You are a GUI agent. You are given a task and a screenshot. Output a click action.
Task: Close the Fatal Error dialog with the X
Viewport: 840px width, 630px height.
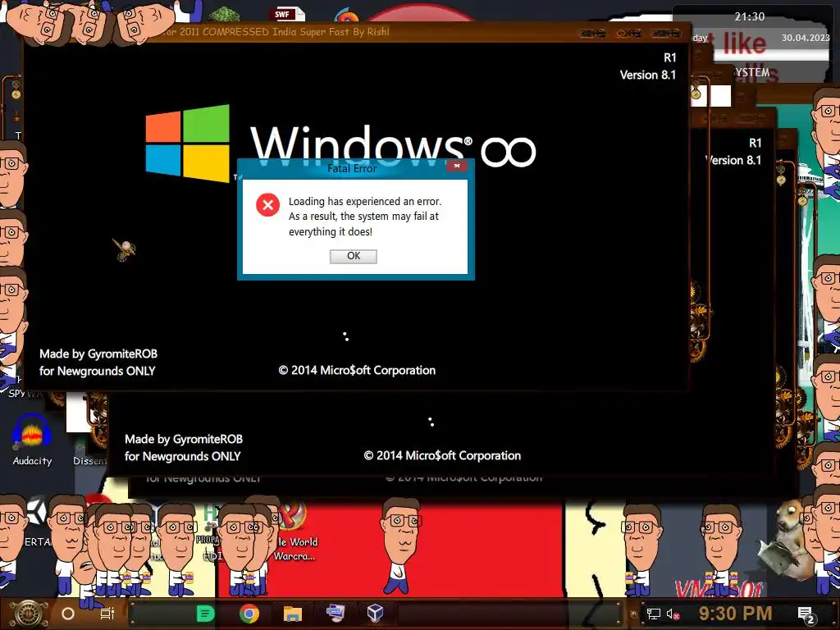click(x=457, y=166)
